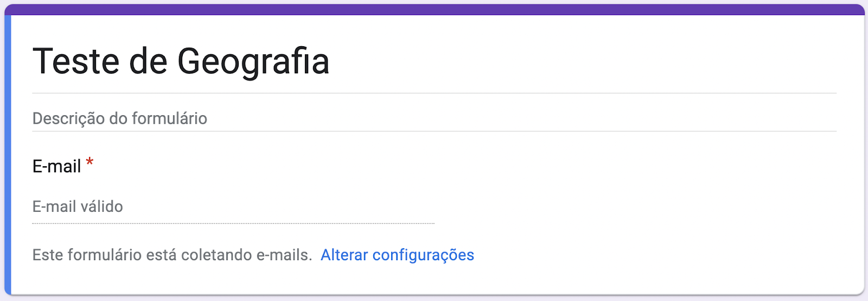Click the word Alterar in the link

coord(344,255)
